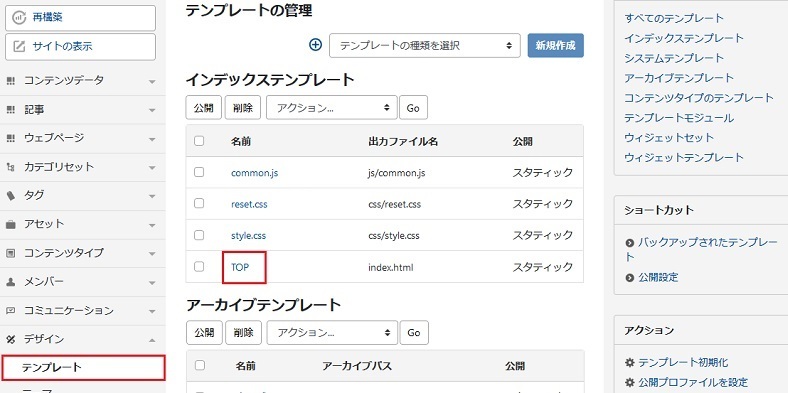Viewport: 788px width, 393px height.
Task: Toggle the select-all checkbox in index template header
Action: pos(199,141)
